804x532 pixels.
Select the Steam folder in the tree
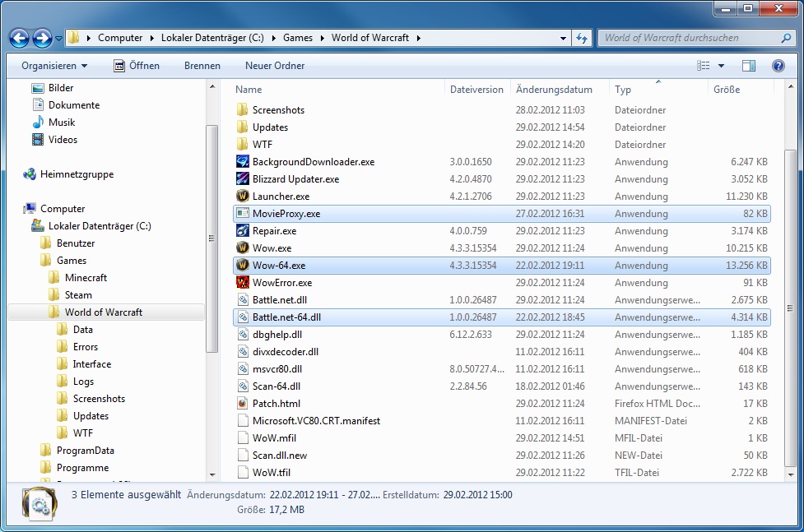point(70,294)
